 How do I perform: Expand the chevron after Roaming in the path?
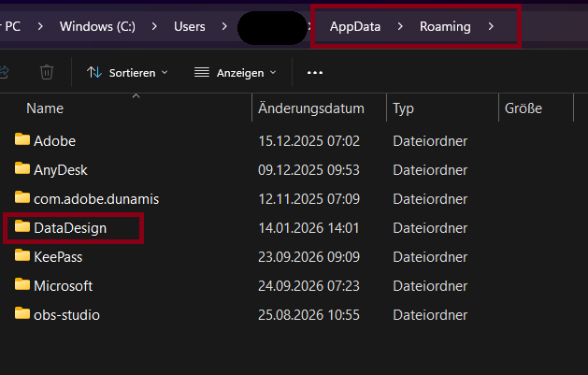click(491, 26)
